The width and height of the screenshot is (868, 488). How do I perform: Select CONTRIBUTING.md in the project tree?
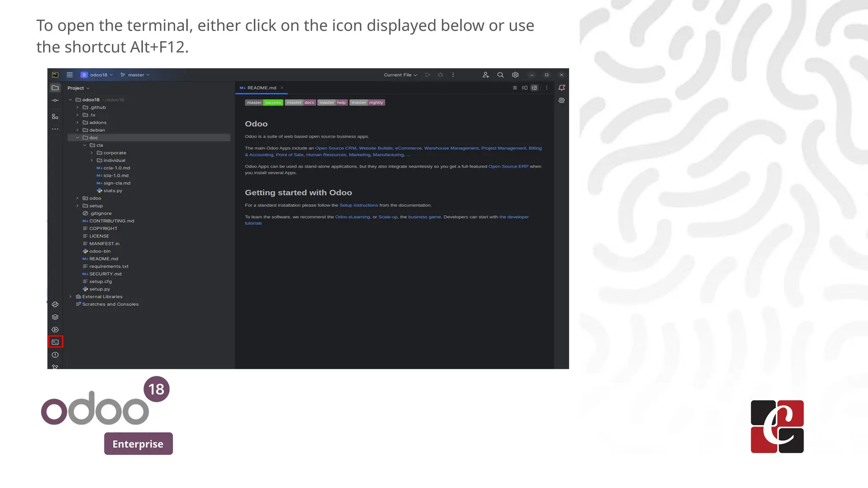108,221
